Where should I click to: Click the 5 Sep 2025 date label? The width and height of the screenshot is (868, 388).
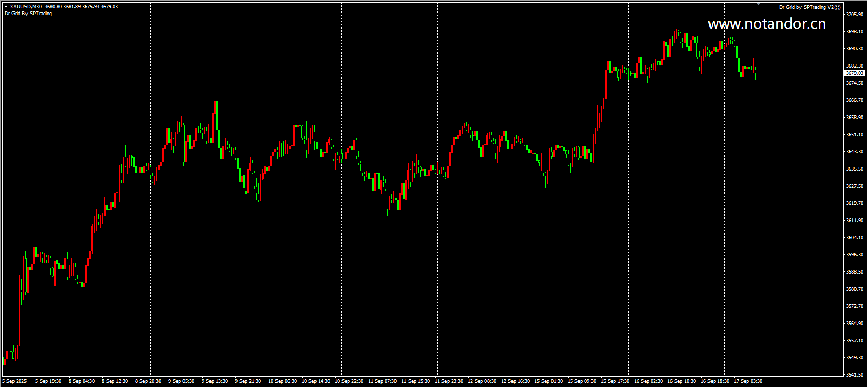pos(15,381)
